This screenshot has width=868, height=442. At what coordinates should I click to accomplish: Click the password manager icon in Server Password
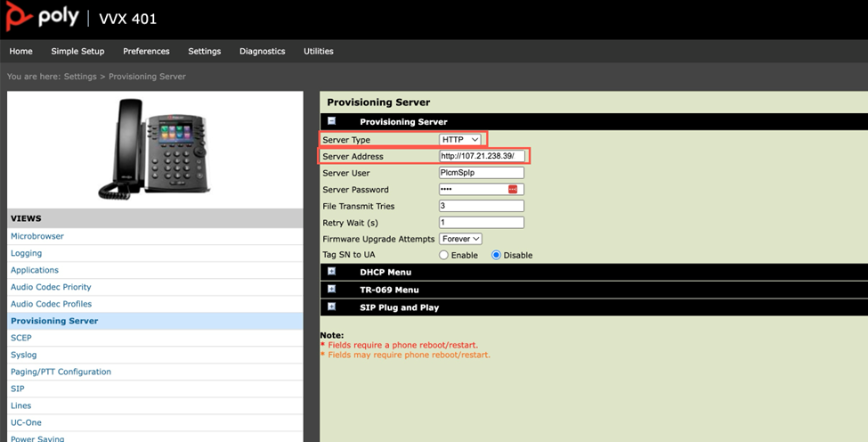click(x=513, y=190)
